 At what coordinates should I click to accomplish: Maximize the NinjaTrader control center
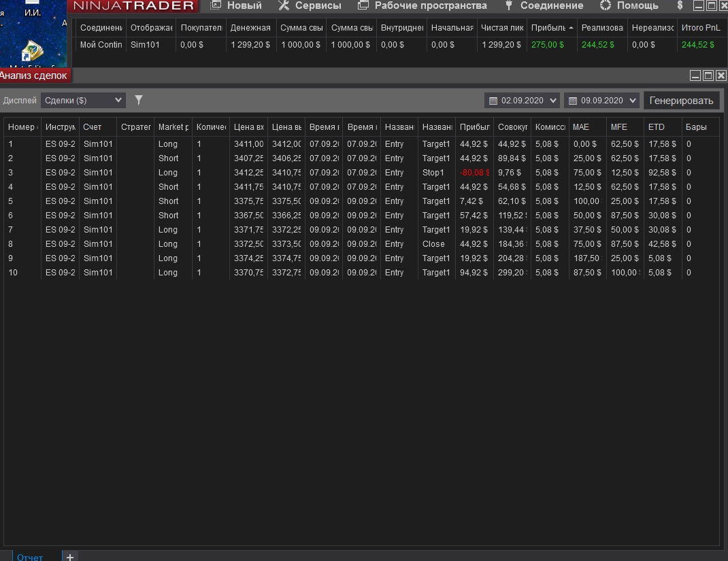tap(711, 5)
